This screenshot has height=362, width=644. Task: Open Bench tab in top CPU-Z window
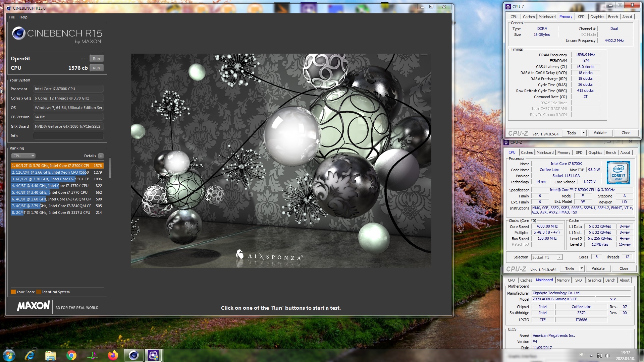[x=613, y=17]
